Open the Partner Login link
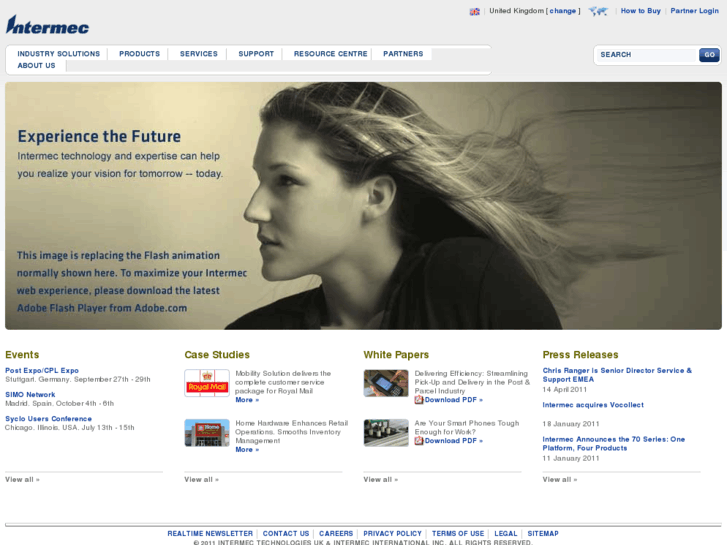This screenshot has height=545, width=727. (x=695, y=11)
